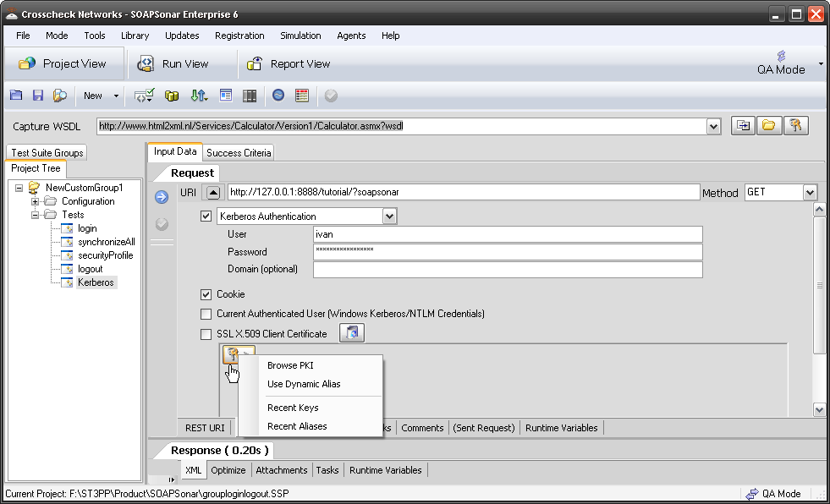830x504 pixels.
Task: Enable Current Authenticated User checkbox
Action: coord(206,314)
